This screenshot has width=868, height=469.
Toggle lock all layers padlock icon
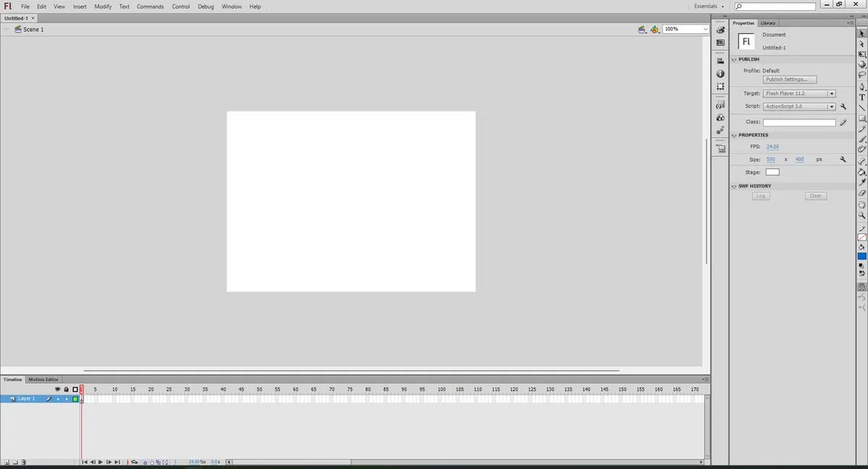pyautogui.click(x=66, y=389)
